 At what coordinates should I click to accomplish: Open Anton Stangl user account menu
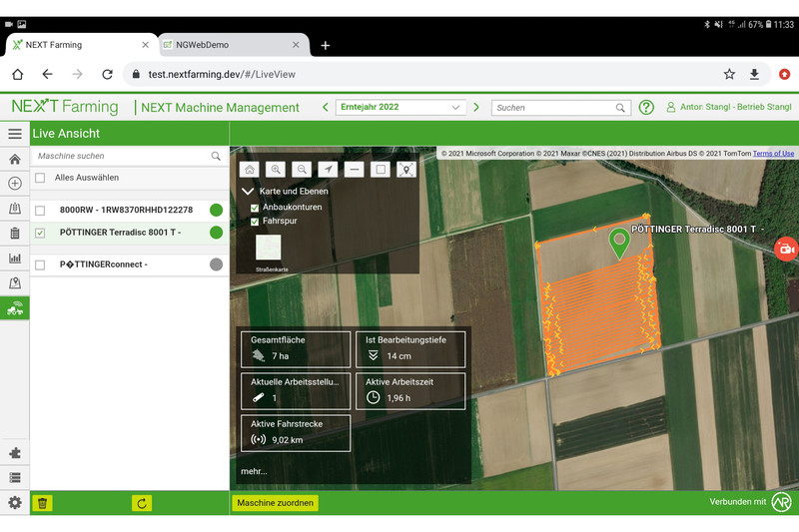[729, 107]
